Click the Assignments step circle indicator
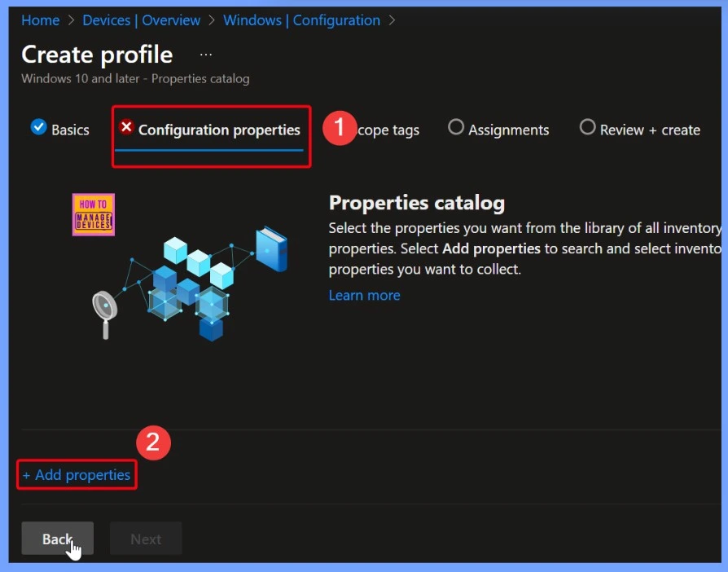The width and height of the screenshot is (728, 572). pos(456,127)
